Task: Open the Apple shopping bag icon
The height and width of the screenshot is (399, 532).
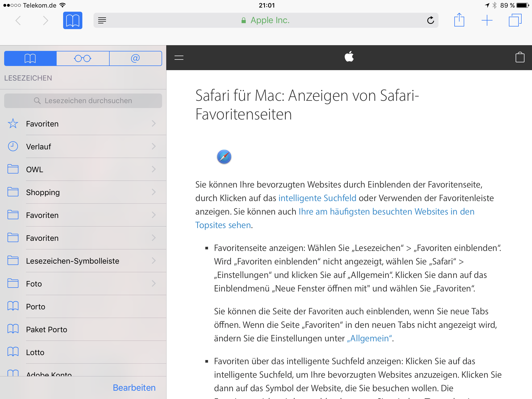Action: tap(520, 57)
